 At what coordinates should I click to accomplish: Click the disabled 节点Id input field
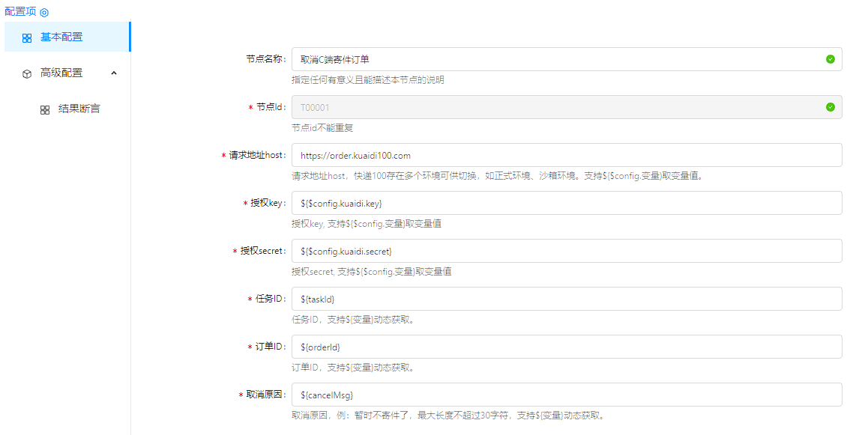555,107
